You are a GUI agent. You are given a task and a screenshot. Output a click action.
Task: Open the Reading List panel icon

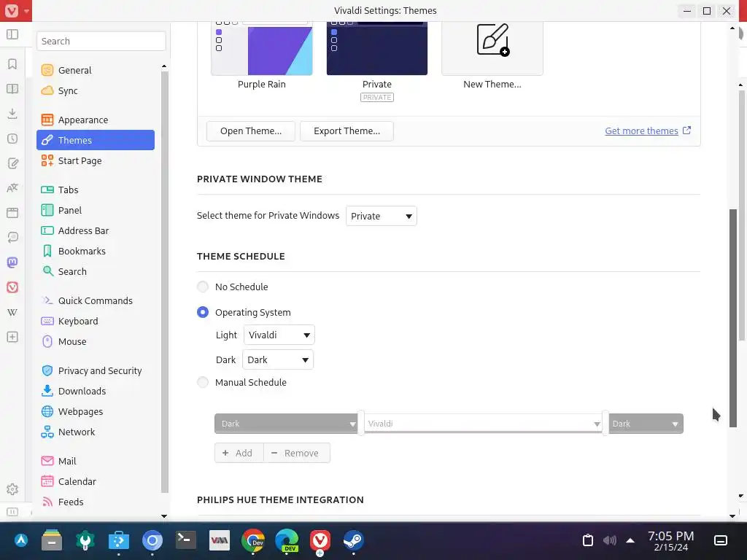click(12, 88)
